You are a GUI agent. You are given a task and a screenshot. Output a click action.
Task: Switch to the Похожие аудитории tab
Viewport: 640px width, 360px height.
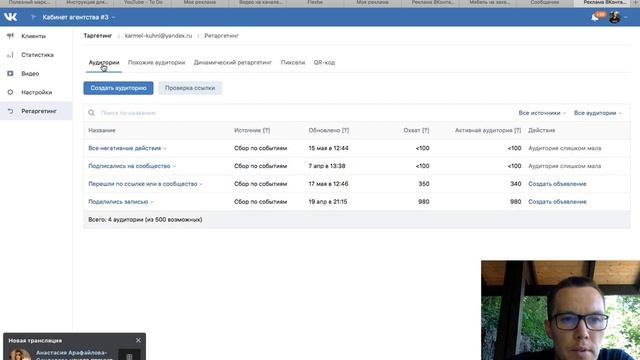[x=156, y=62]
